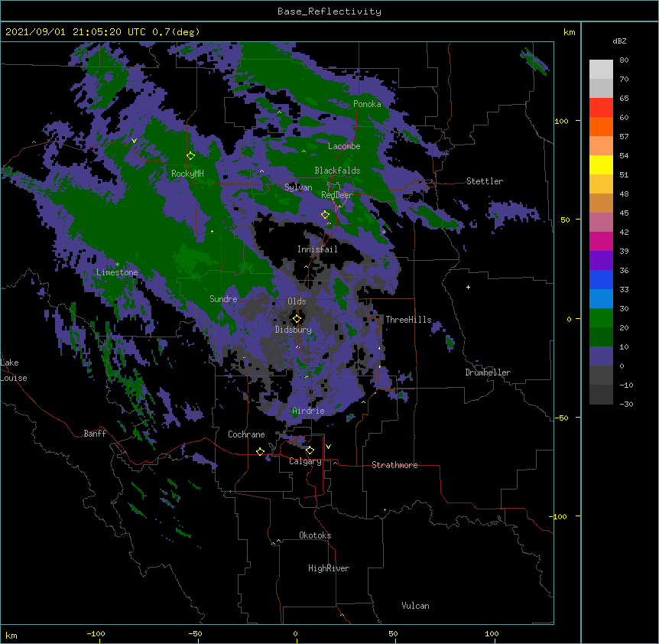Click the Strathmore town label
659x644 pixels.
[x=394, y=465]
